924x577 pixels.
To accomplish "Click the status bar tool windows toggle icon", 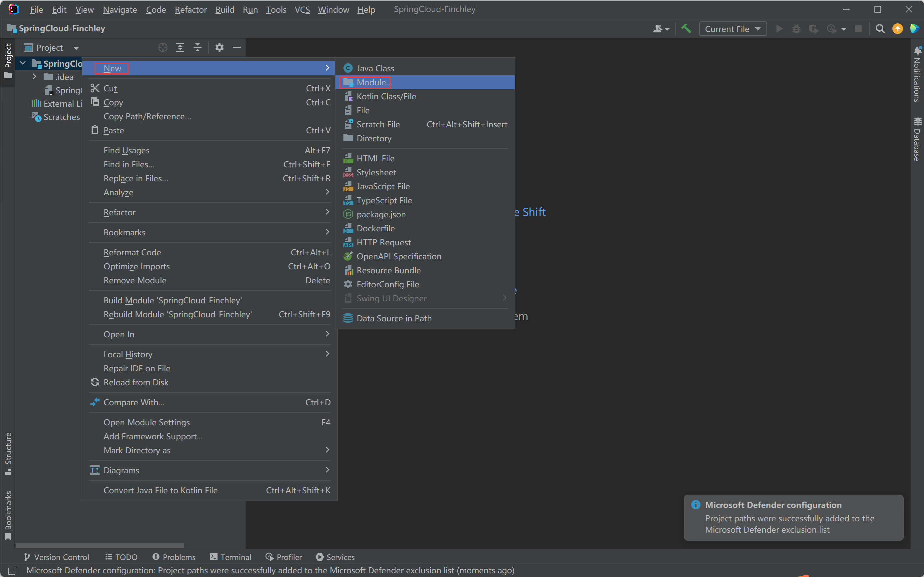I will pyautogui.click(x=12, y=571).
